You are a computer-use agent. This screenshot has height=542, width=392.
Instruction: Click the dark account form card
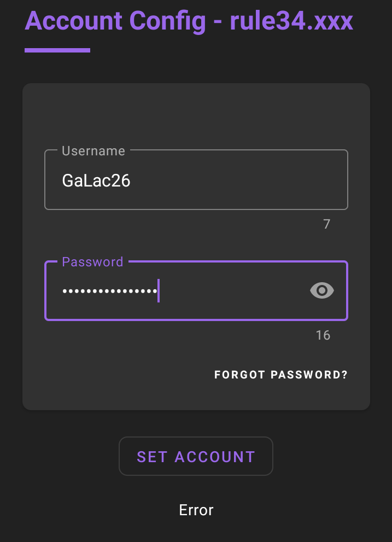coord(196,109)
